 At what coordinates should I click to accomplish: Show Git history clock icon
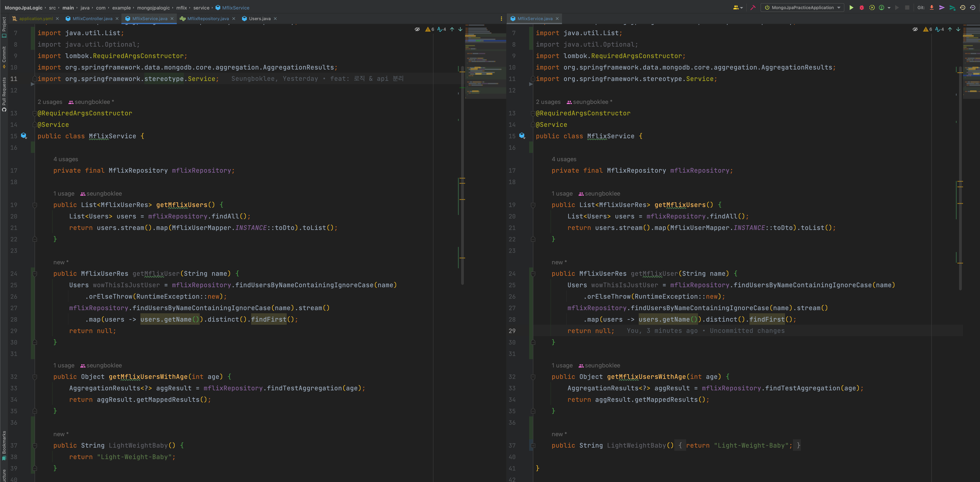pyautogui.click(x=963, y=8)
